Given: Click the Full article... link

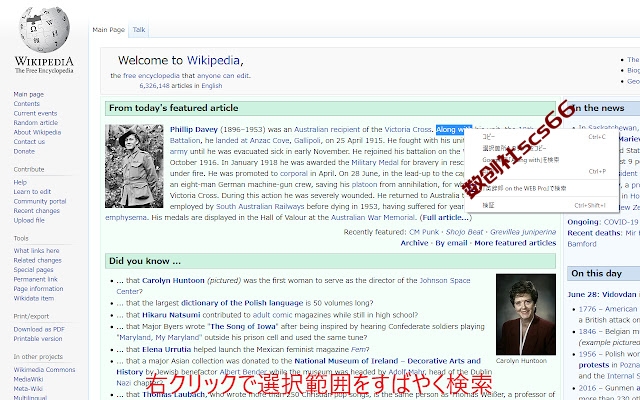Looking at the screenshot, I should [445, 218].
